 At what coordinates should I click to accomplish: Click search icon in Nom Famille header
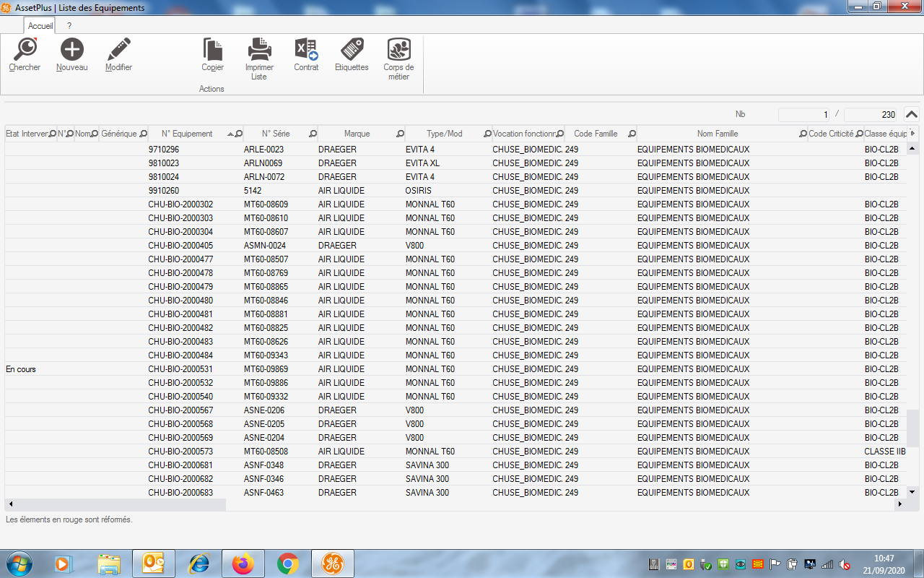click(x=803, y=134)
